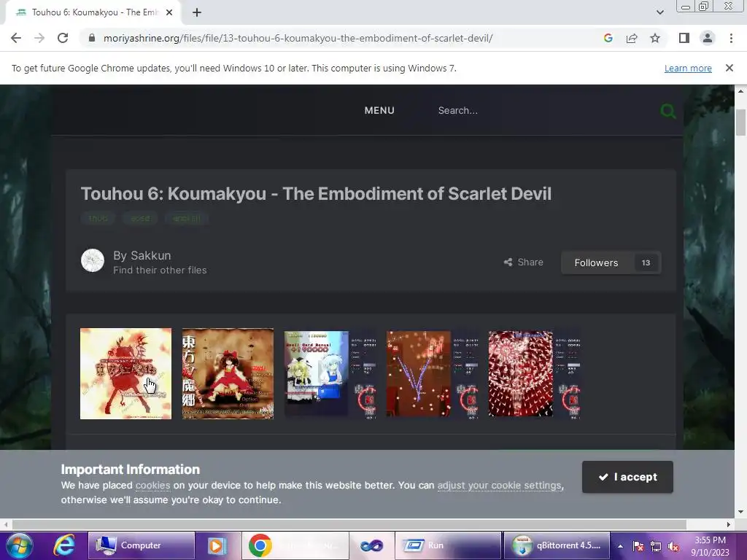
Task: Click the horizontal scroll-right arrow
Action: (x=729, y=524)
